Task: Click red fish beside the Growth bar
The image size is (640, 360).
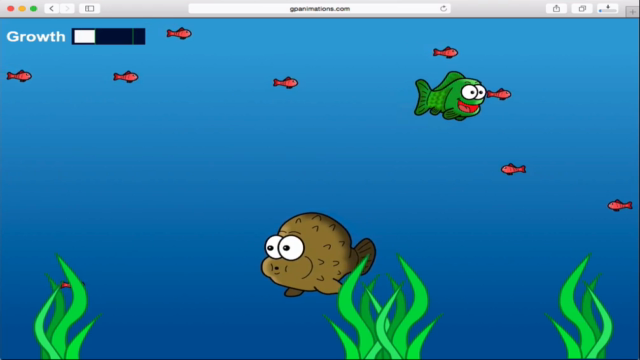Action: pos(179,33)
